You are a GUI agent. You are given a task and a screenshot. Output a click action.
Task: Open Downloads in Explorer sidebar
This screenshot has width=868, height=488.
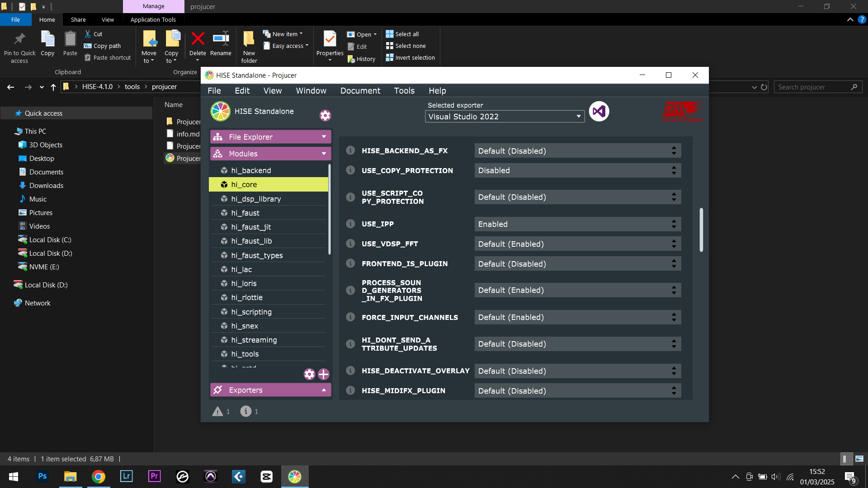click(x=46, y=185)
